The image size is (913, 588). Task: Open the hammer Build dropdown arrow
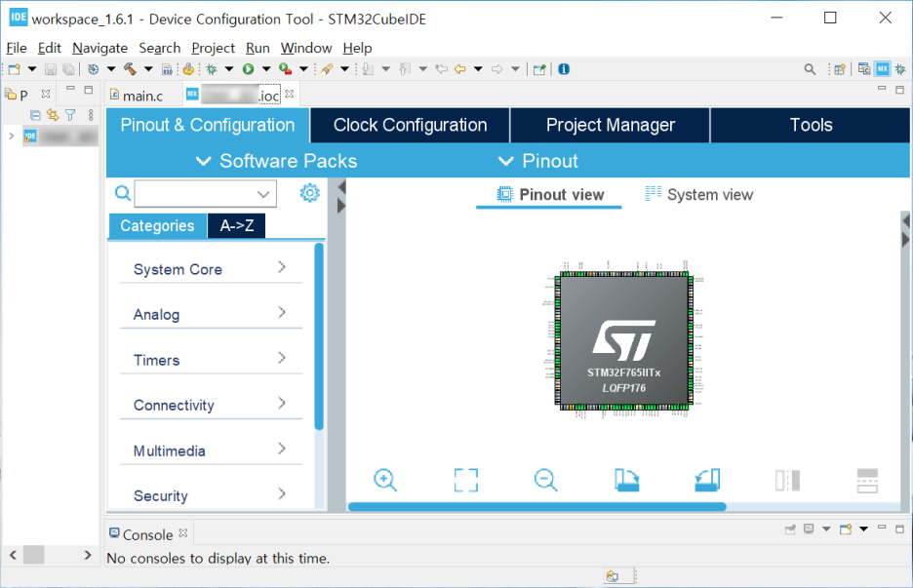(x=148, y=69)
